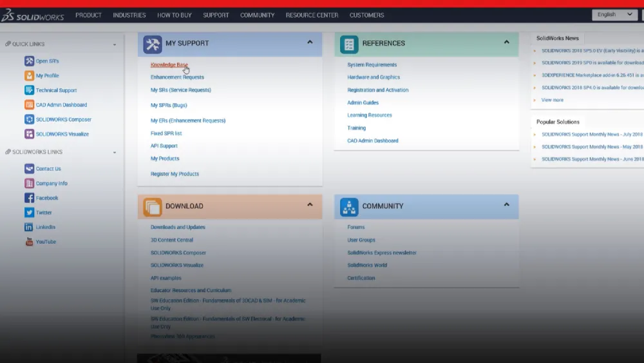Screen dimensions: 644x363
Task: Select the Popular Solutions tab
Action: point(558,122)
